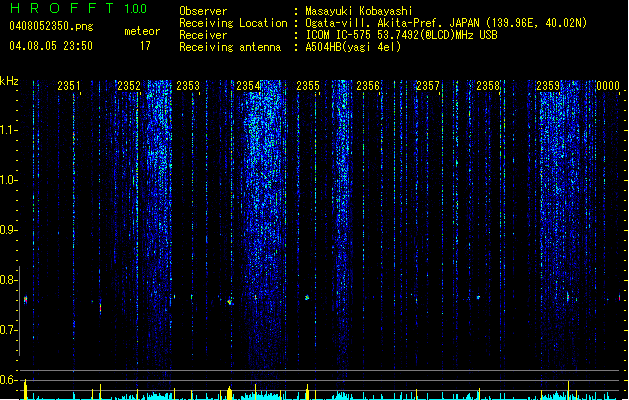Click the 1.0 kHz axis tick label
This screenshot has height=400, width=629.
(7, 180)
